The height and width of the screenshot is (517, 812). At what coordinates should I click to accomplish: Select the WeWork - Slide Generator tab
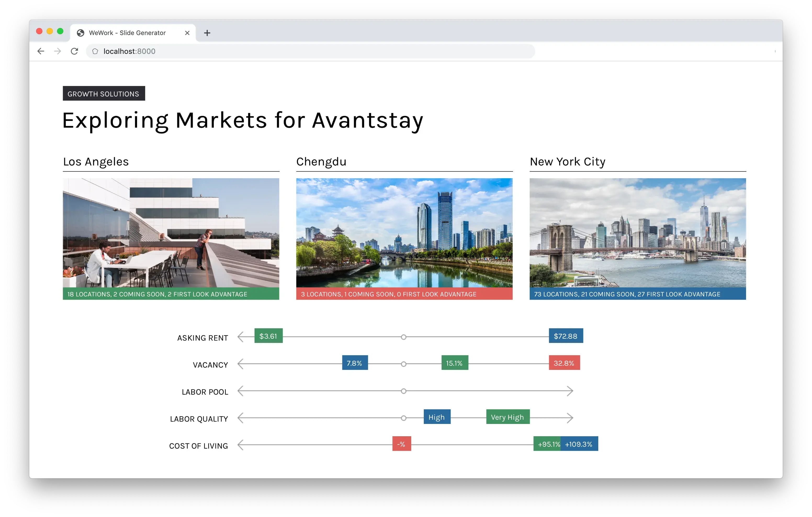click(x=127, y=33)
